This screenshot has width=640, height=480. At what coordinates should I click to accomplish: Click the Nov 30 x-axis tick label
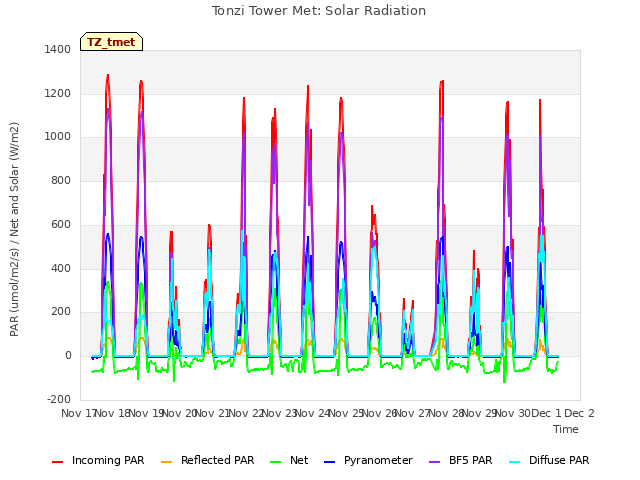tap(513, 413)
